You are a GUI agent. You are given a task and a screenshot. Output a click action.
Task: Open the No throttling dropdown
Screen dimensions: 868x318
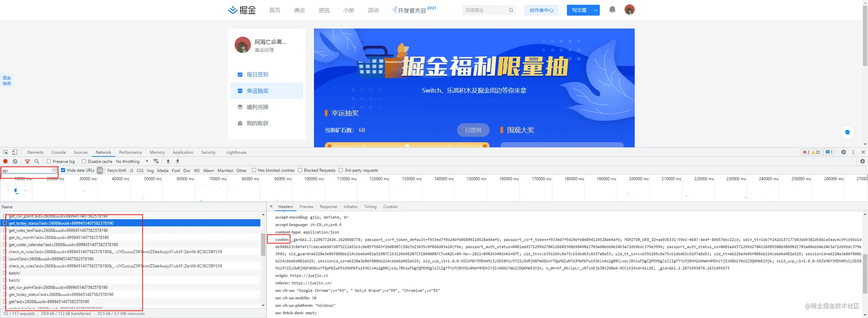pos(132,162)
